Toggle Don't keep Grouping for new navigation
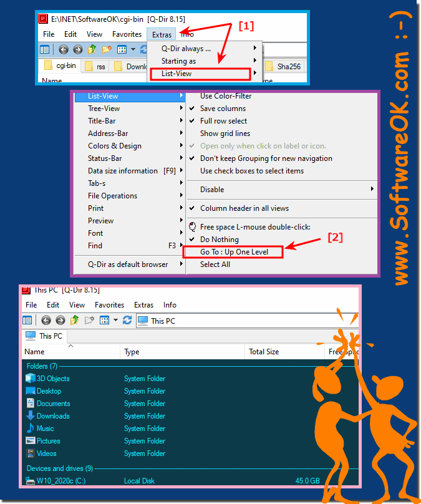 (266, 158)
